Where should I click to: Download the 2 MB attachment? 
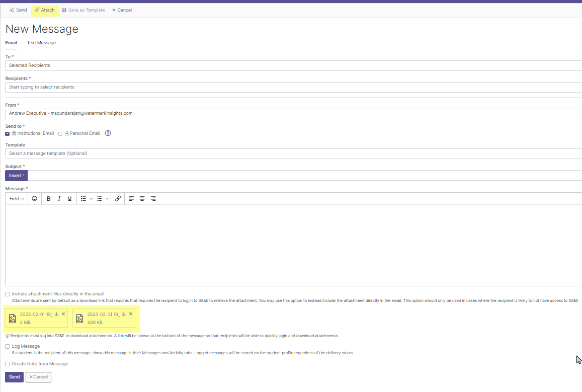click(x=56, y=314)
